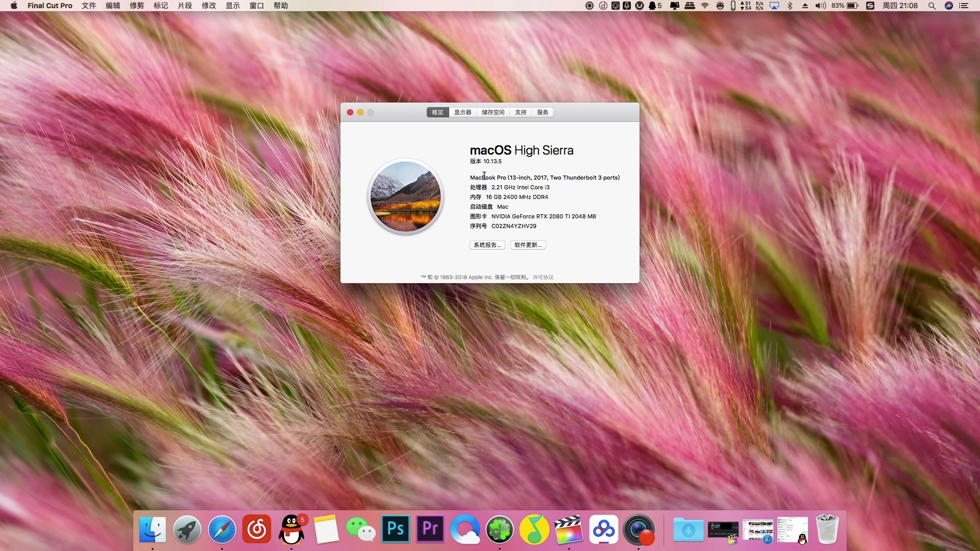The image size is (980, 551).
Task: Open NetEase Cloud Music red icon
Action: tap(256, 530)
